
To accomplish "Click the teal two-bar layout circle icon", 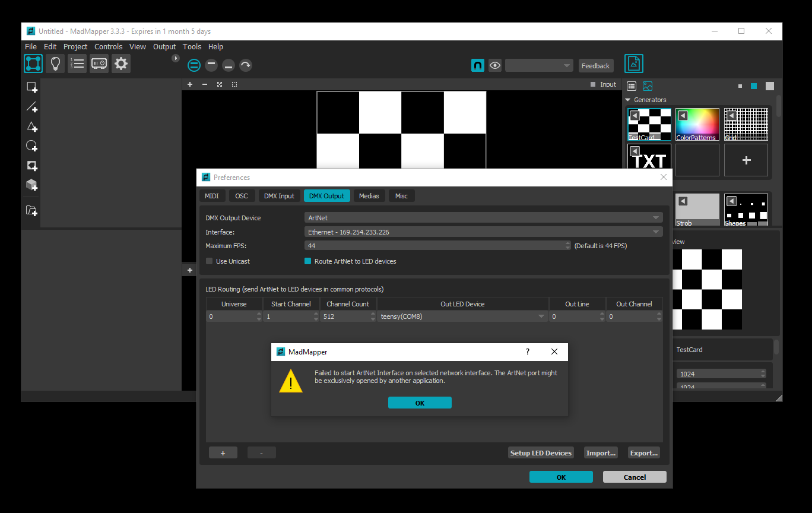I will [x=194, y=65].
